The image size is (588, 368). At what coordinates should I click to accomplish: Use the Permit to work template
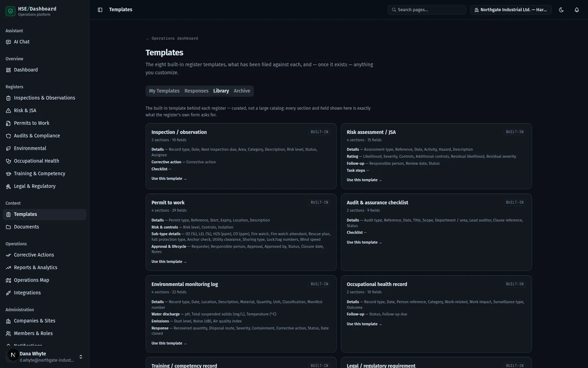[x=169, y=262]
